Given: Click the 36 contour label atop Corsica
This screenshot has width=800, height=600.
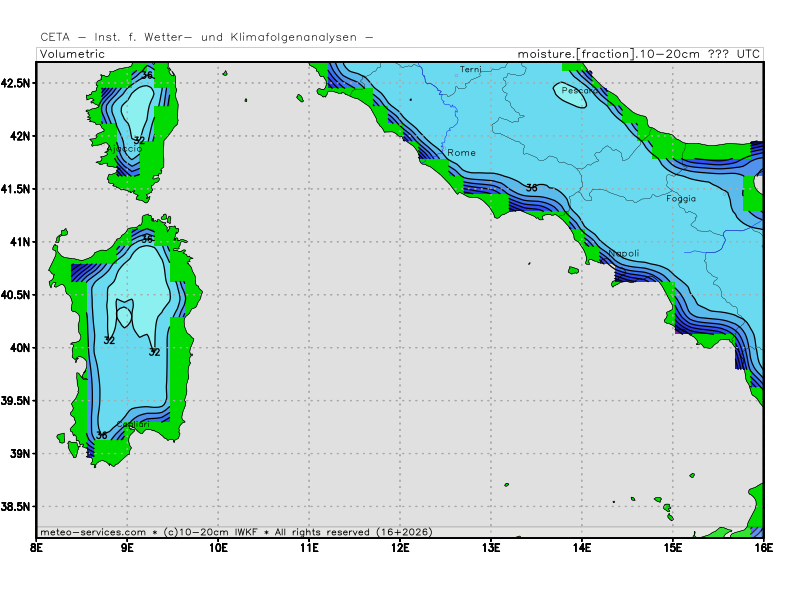Looking at the screenshot, I should pos(147,75).
